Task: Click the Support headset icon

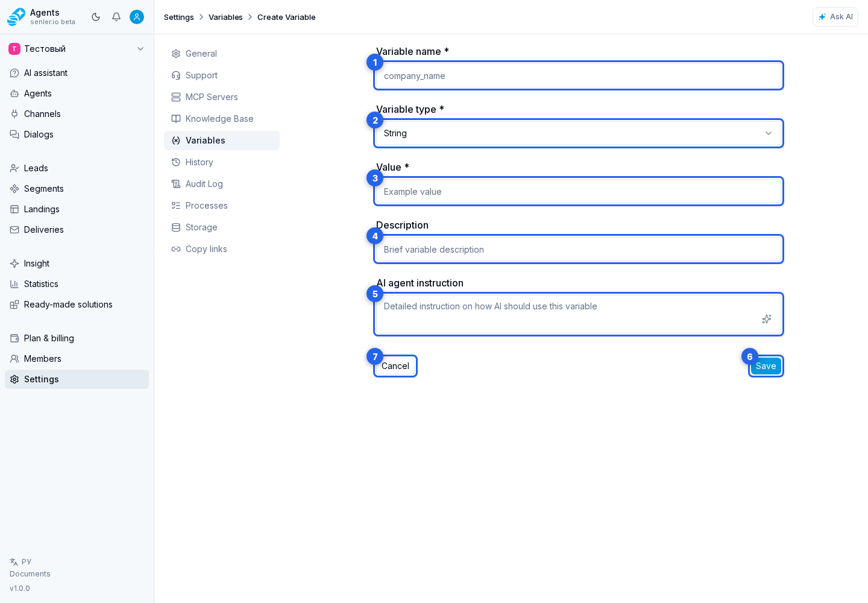Action: click(176, 75)
